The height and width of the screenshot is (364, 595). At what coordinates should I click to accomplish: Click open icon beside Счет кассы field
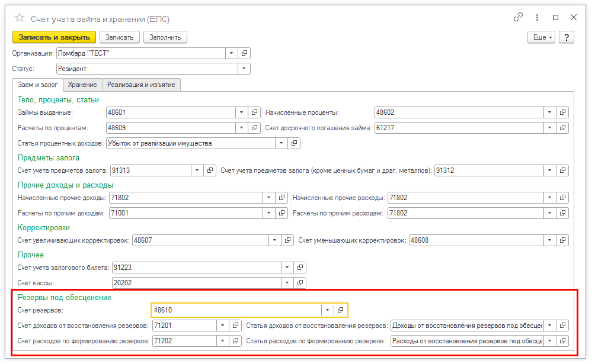tap(300, 282)
